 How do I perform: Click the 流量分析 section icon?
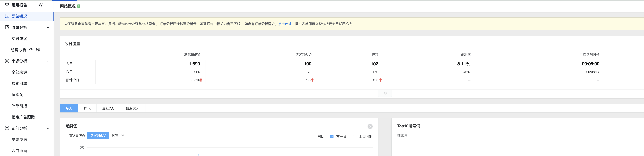tap(7, 27)
